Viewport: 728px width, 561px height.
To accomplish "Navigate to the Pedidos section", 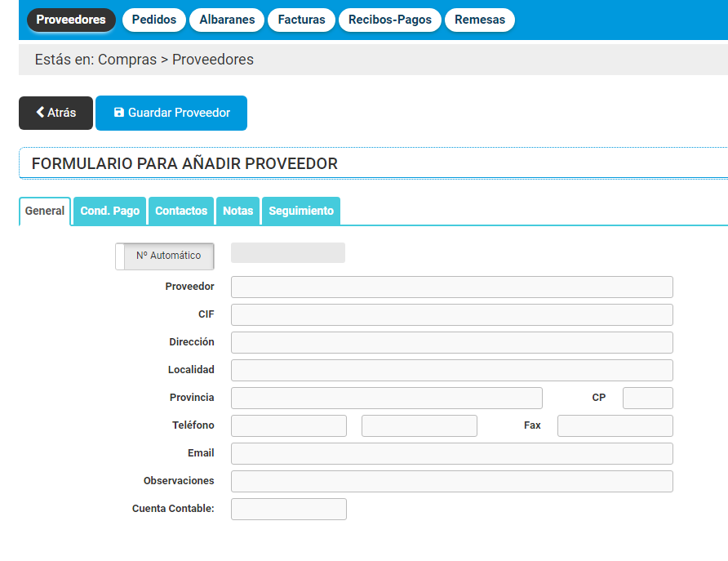I will coord(153,19).
